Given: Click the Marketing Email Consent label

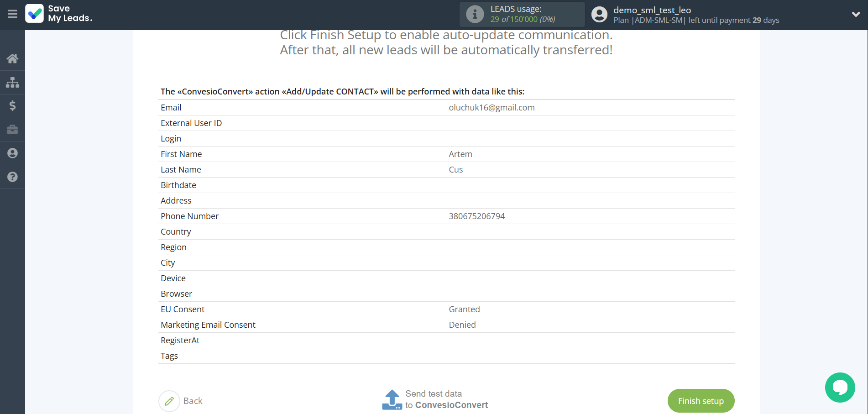Looking at the screenshot, I should [208, 325].
